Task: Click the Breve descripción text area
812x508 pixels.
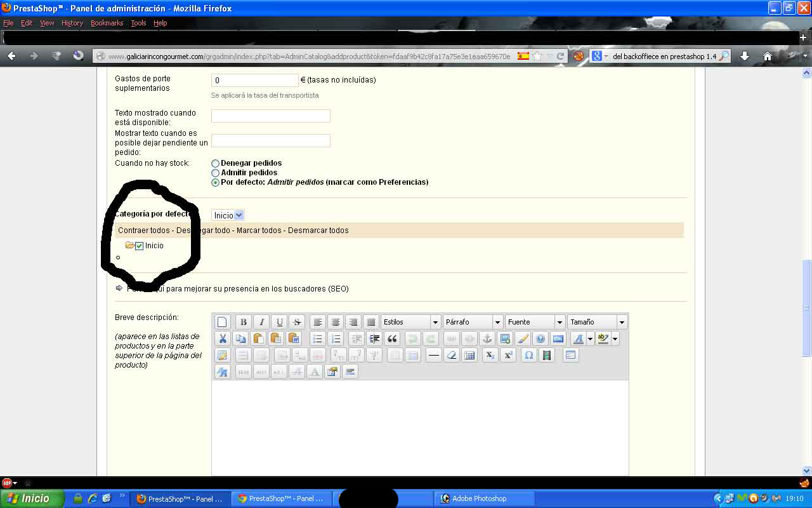Action: pyautogui.click(x=420, y=427)
